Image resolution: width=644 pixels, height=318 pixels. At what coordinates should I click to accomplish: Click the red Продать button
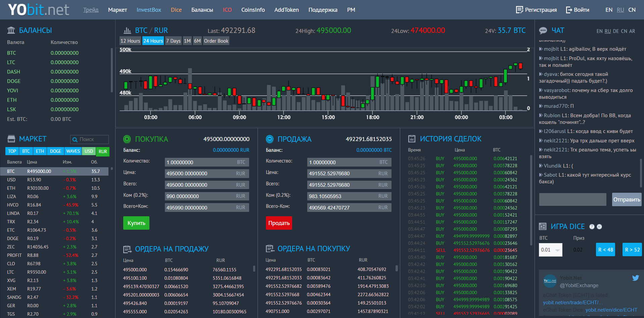click(279, 223)
